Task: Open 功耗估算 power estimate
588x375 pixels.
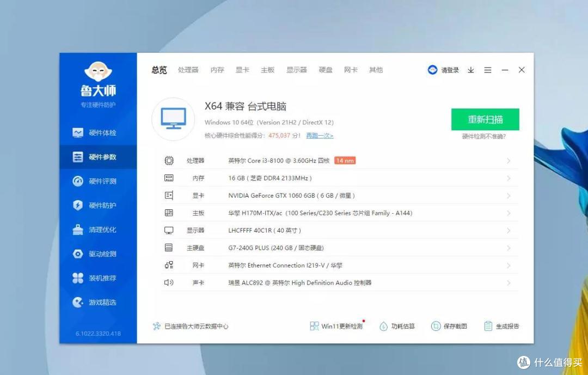Action: (397, 326)
